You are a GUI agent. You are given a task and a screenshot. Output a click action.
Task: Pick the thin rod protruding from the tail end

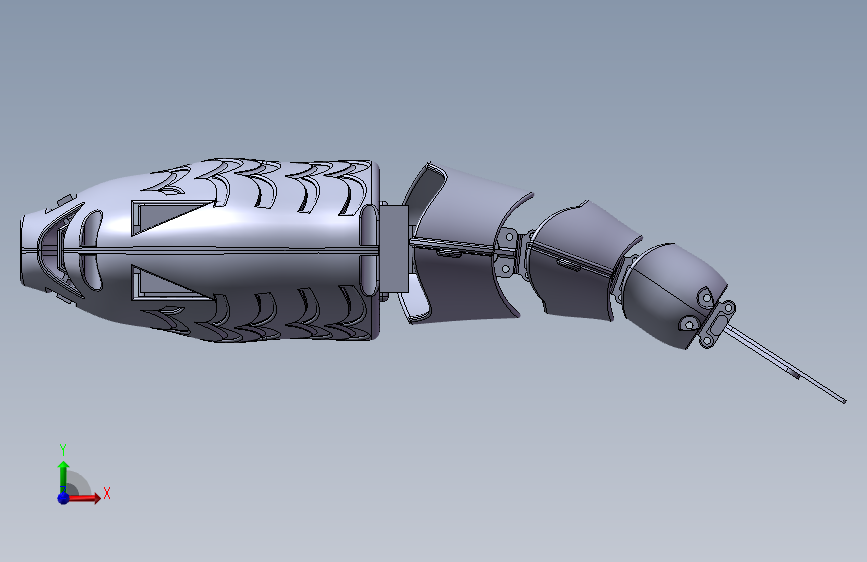tap(786, 364)
